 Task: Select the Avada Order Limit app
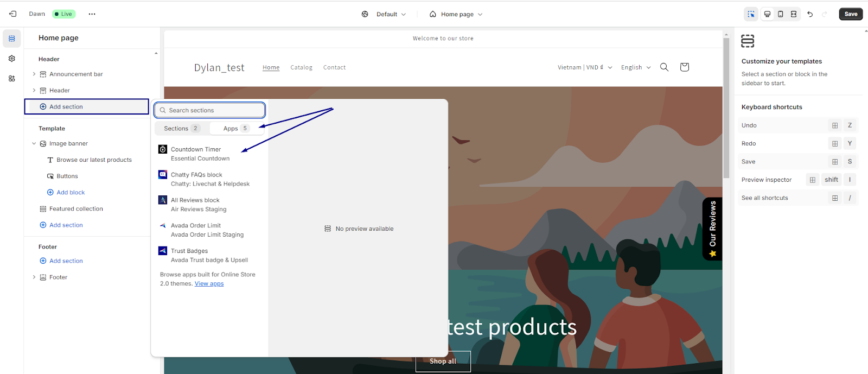tap(210, 230)
